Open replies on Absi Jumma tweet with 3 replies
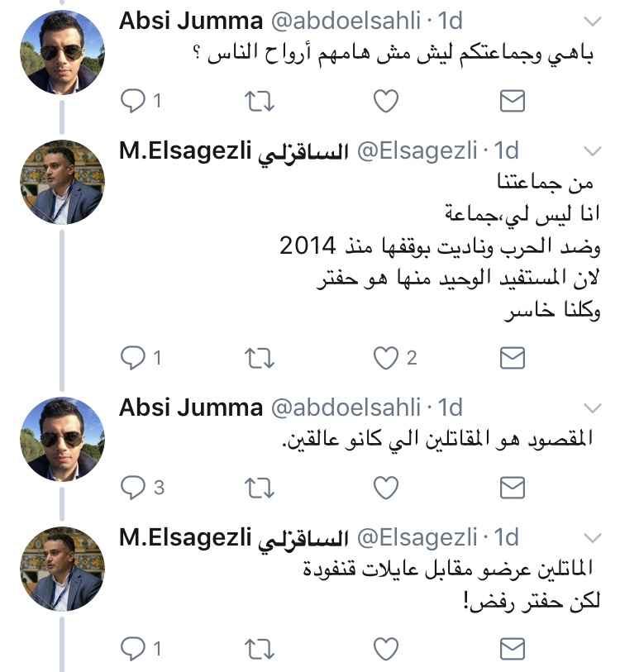Screen dimensions: 620x672 [133, 488]
